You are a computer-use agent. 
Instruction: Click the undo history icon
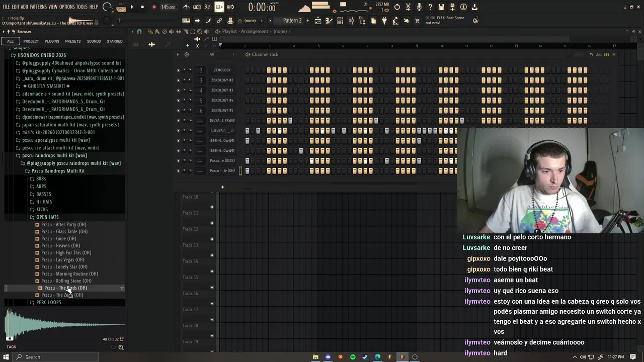pyautogui.click(x=397, y=7)
